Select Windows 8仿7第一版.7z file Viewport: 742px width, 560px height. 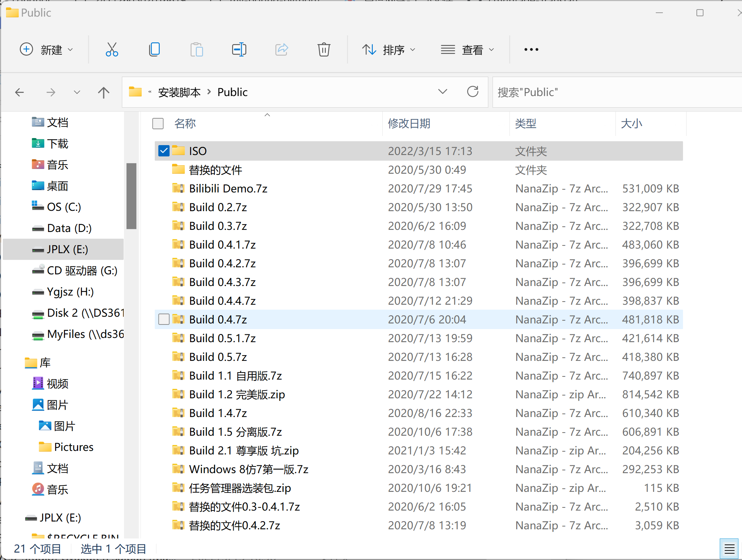tap(419, 469)
